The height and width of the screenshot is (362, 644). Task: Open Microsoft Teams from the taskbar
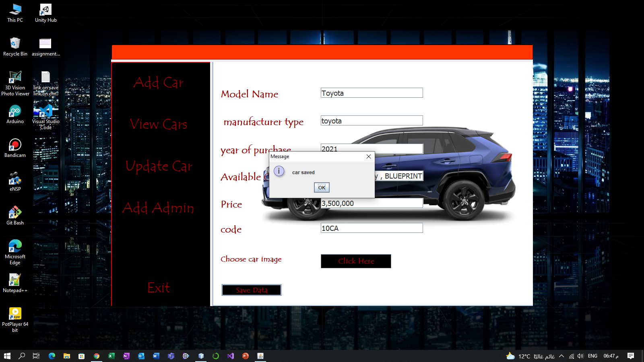(171, 356)
